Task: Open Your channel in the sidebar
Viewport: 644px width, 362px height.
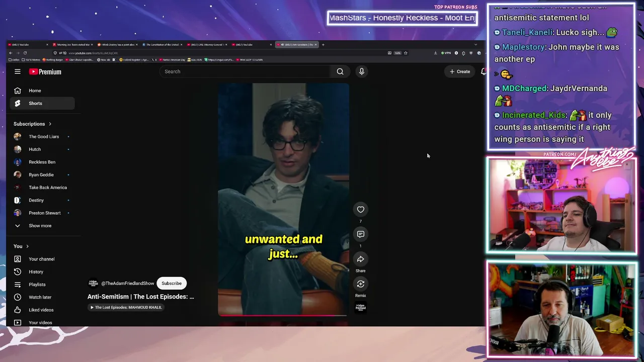Action: point(41,259)
